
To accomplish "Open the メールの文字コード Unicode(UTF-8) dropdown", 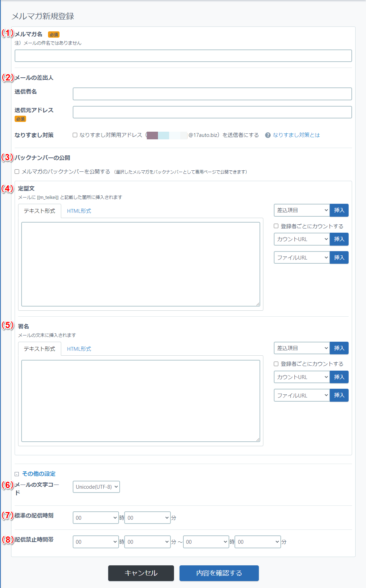I will click(x=96, y=487).
